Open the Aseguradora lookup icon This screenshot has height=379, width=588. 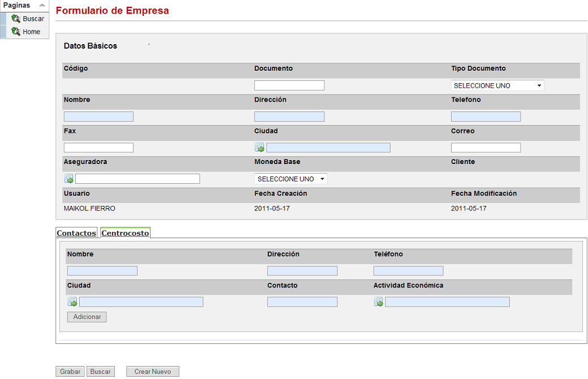69,179
